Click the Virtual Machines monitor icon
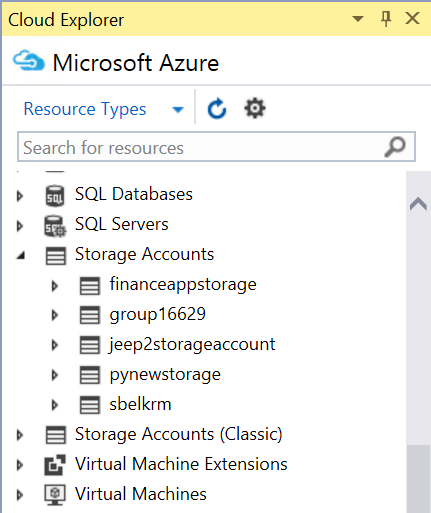The image size is (431, 513). point(55,495)
